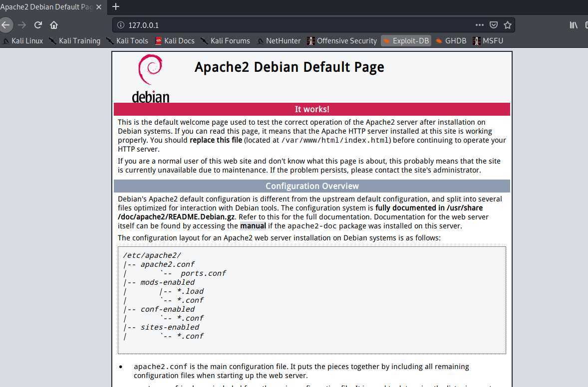Screen dimensions: 588x387
Task: Open the page actions three-dot menu
Action: coord(479,25)
